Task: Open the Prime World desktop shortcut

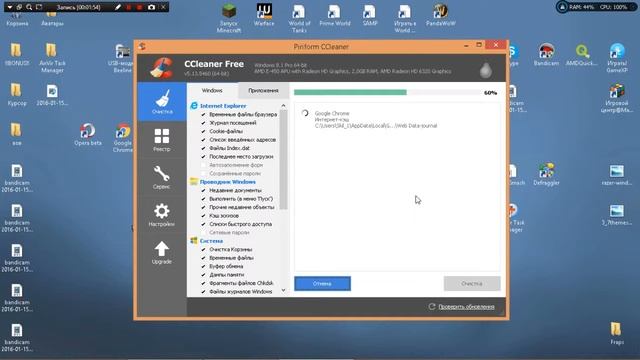Action: [335, 15]
